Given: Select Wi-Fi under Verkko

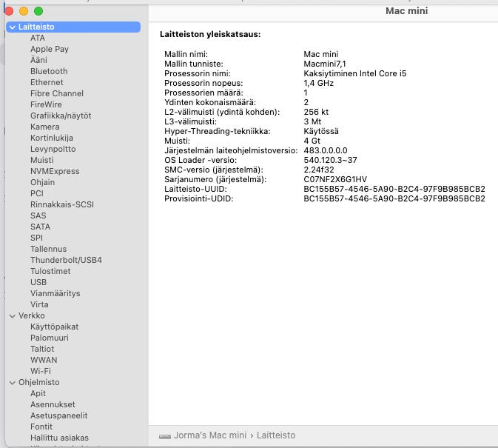Looking at the screenshot, I should 41,371.
